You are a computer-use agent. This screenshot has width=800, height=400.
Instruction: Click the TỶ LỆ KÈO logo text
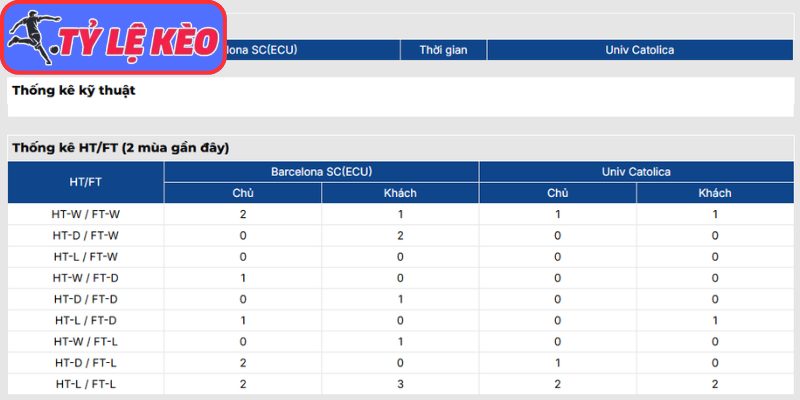tap(138, 42)
